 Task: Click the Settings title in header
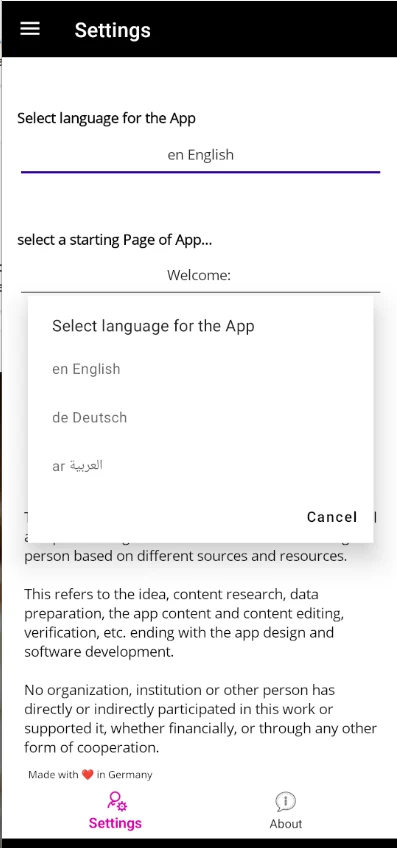click(x=113, y=30)
